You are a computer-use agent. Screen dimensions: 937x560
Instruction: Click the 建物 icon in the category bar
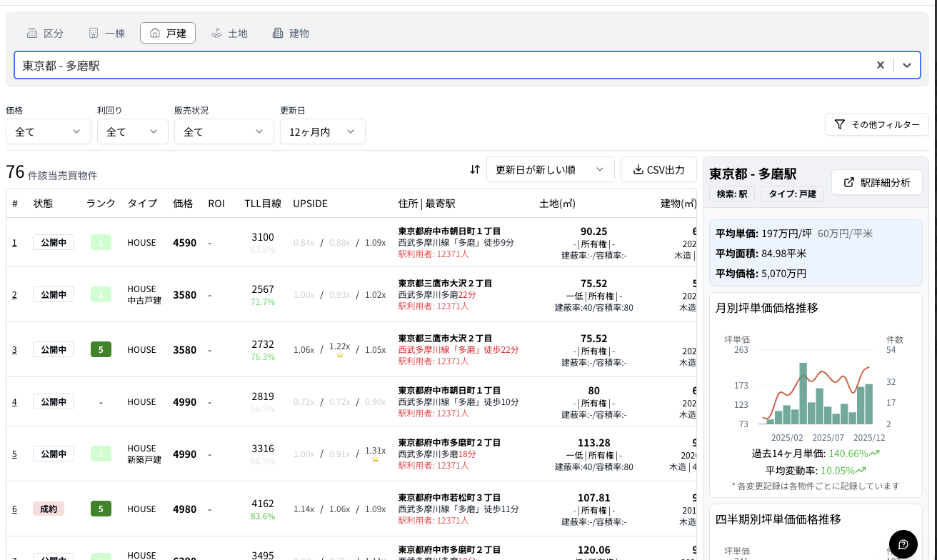point(279,33)
